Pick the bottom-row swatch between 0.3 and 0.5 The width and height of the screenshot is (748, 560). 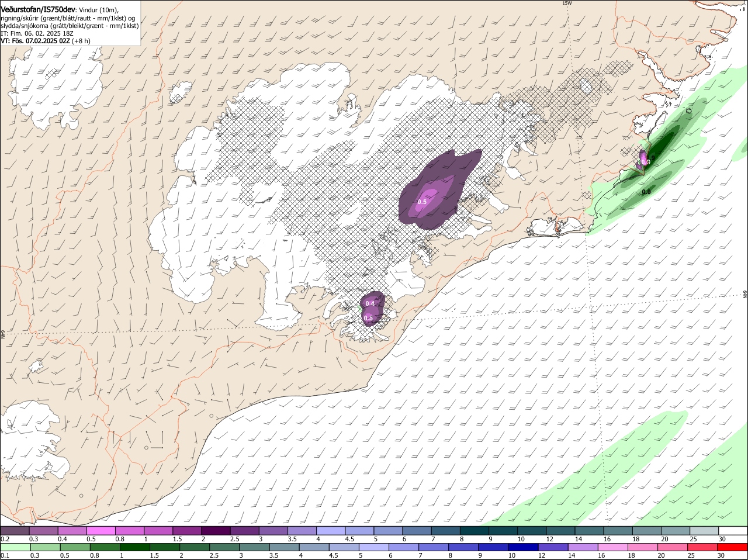click(44, 547)
